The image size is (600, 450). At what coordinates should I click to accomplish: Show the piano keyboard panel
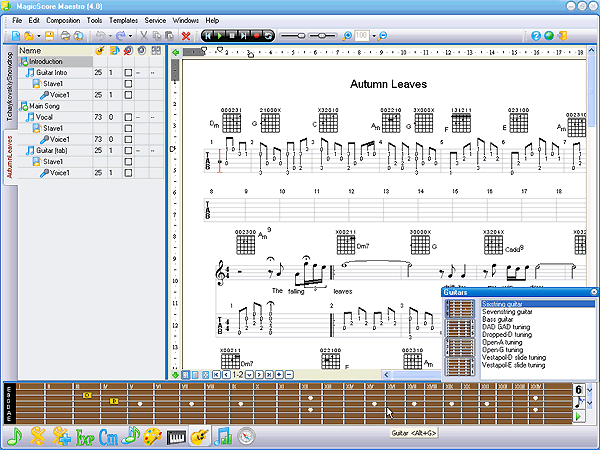pyautogui.click(x=176, y=437)
